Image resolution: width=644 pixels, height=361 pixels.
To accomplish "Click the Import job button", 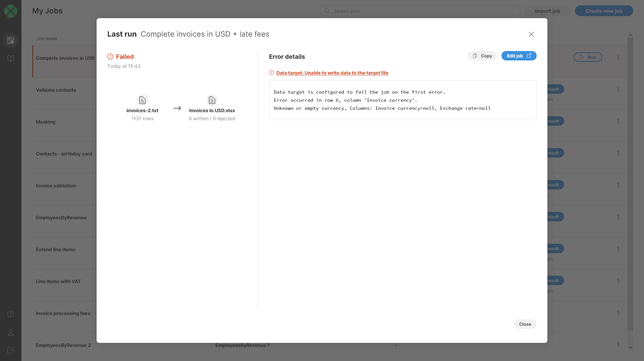I will [547, 11].
